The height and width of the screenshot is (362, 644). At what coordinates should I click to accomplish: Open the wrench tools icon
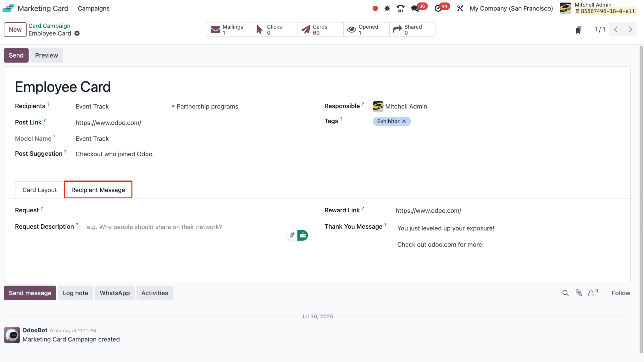coord(460,8)
